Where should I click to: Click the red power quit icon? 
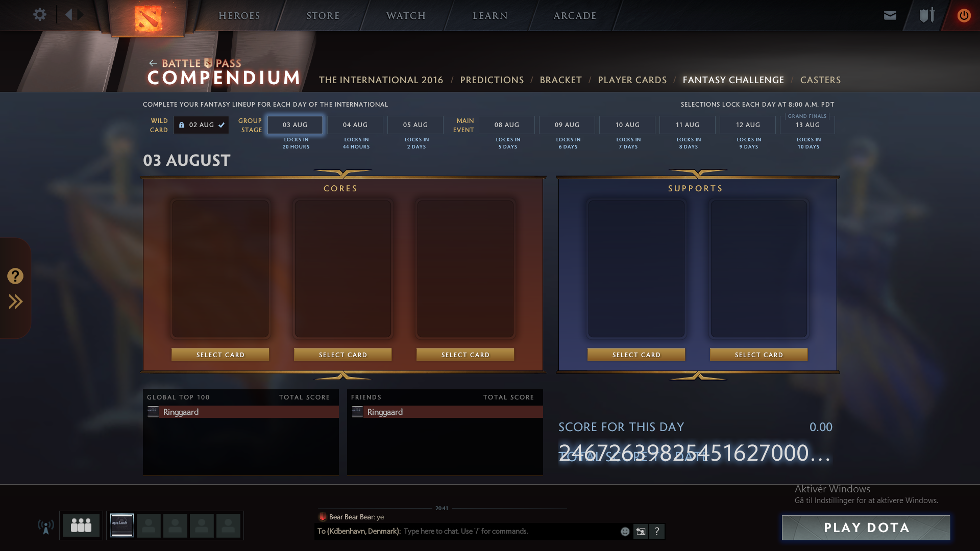(964, 15)
